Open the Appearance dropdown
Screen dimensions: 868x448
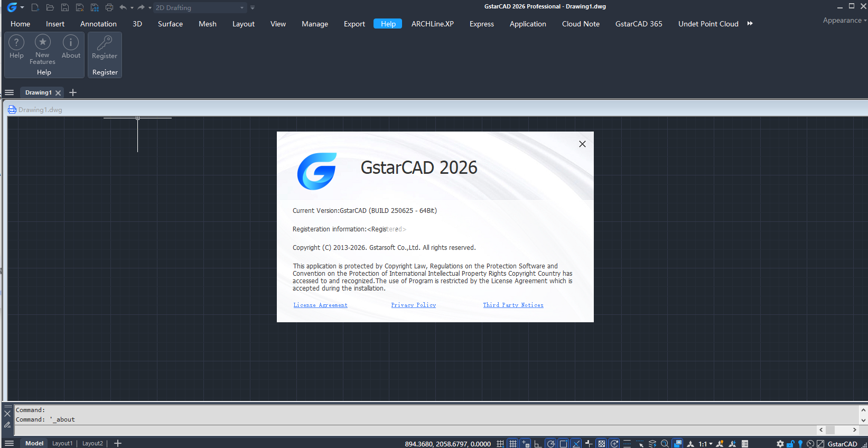(845, 20)
